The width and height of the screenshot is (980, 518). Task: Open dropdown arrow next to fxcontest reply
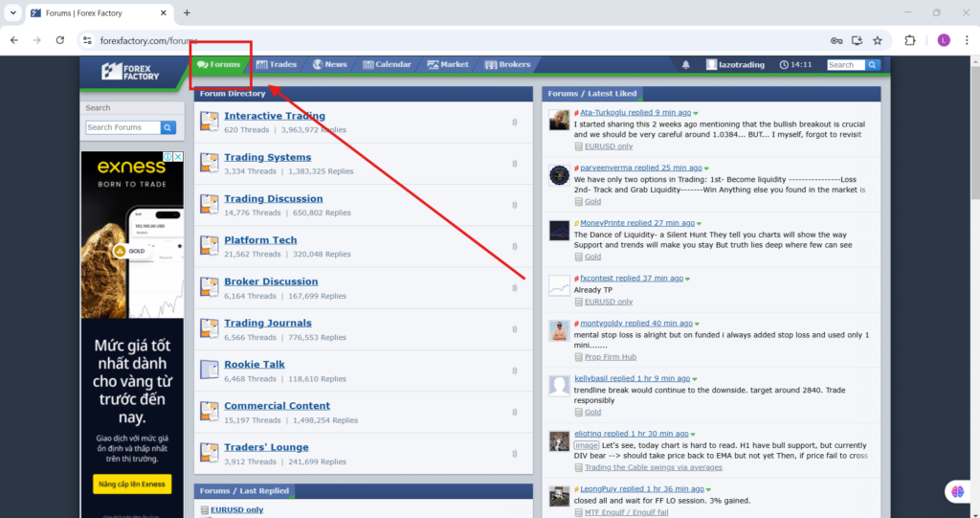pyautogui.click(x=687, y=279)
